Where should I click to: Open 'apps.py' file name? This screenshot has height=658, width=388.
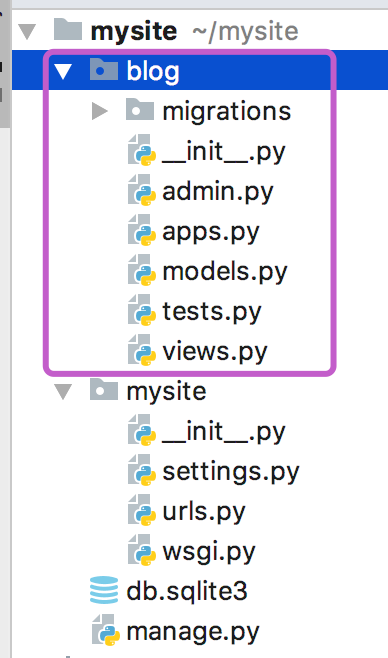pyautogui.click(x=211, y=232)
